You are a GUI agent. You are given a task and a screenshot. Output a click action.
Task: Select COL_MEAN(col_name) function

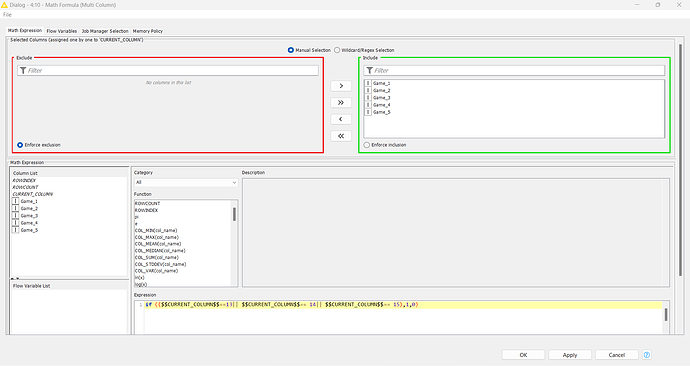click(x=158, y=244)
